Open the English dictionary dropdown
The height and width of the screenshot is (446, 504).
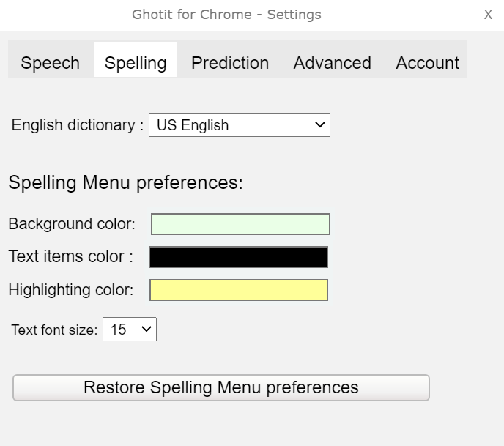pyautogui.click(x=240, y=124)
